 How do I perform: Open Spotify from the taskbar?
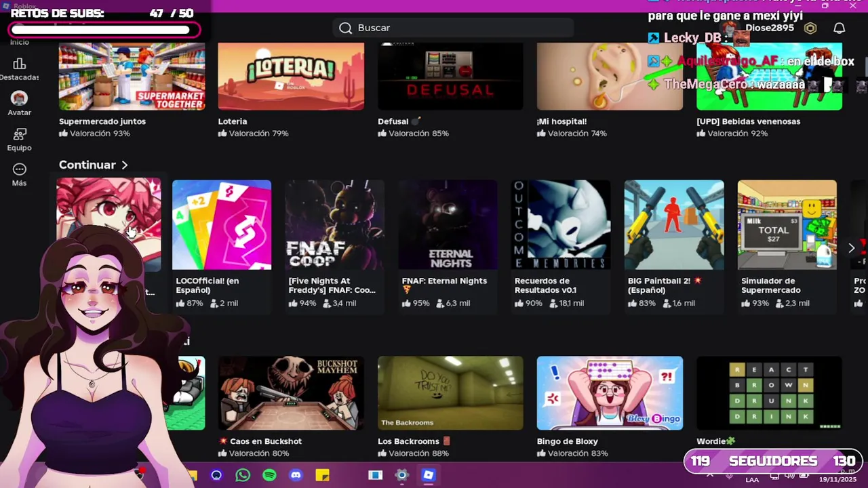pos(269,475)
